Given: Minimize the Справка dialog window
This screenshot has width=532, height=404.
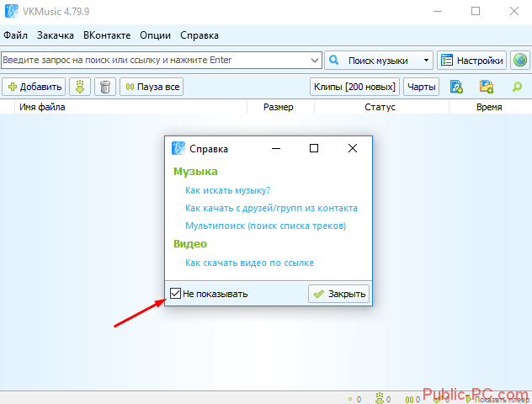Looking at the screenshot, I should point(276,148).
